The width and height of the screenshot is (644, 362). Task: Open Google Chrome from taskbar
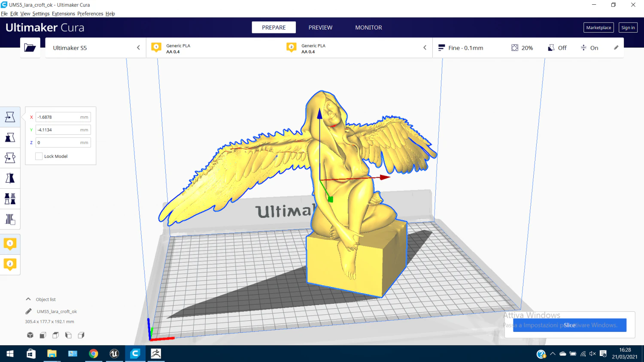93,353
